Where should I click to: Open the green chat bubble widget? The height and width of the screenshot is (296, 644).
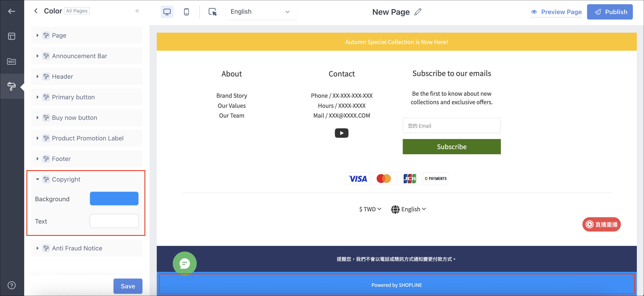[x=185, y=263]
